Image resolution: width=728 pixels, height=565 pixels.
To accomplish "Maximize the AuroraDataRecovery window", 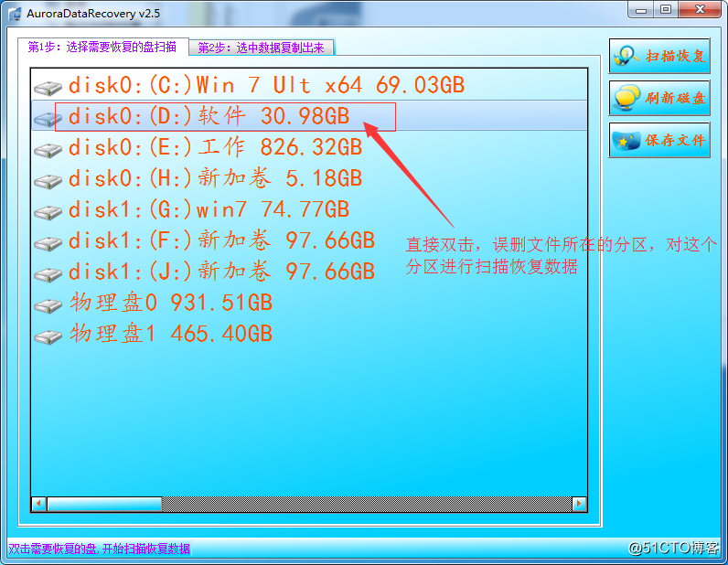I will [666, 10].
